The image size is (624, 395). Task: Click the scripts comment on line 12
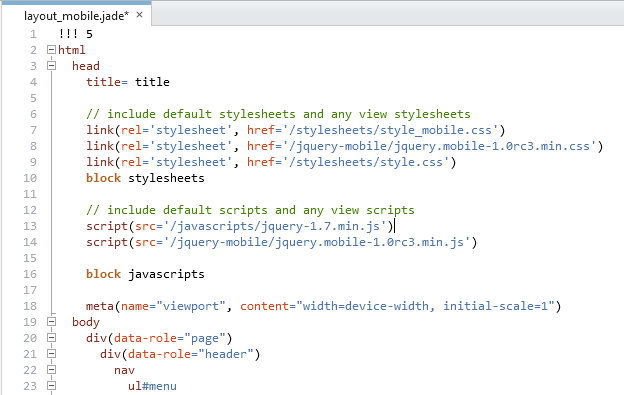(250, 210)
